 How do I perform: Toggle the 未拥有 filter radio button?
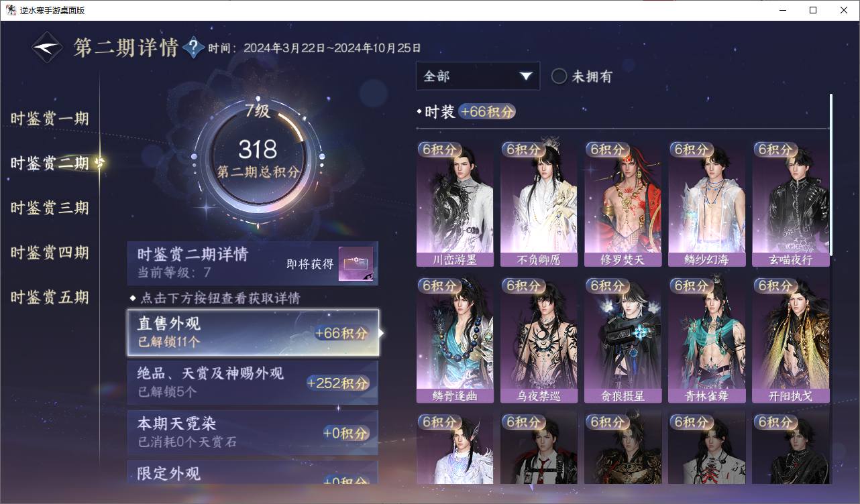559,76
